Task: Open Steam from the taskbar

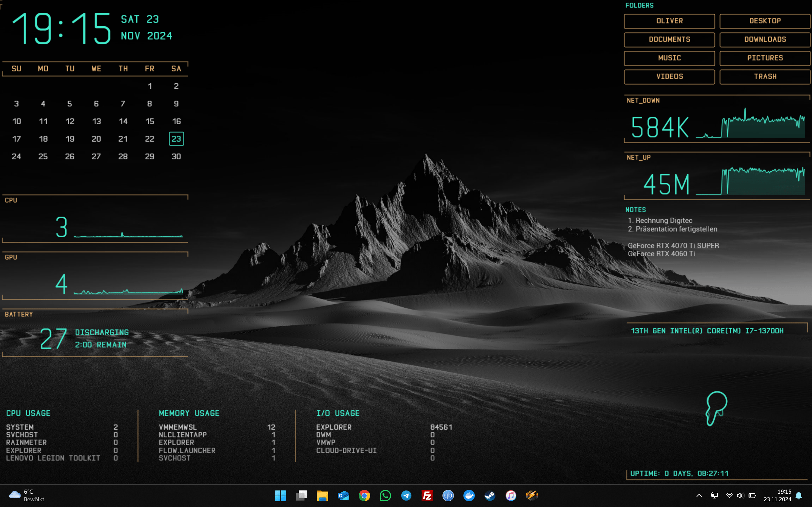Action: (490, 495)
